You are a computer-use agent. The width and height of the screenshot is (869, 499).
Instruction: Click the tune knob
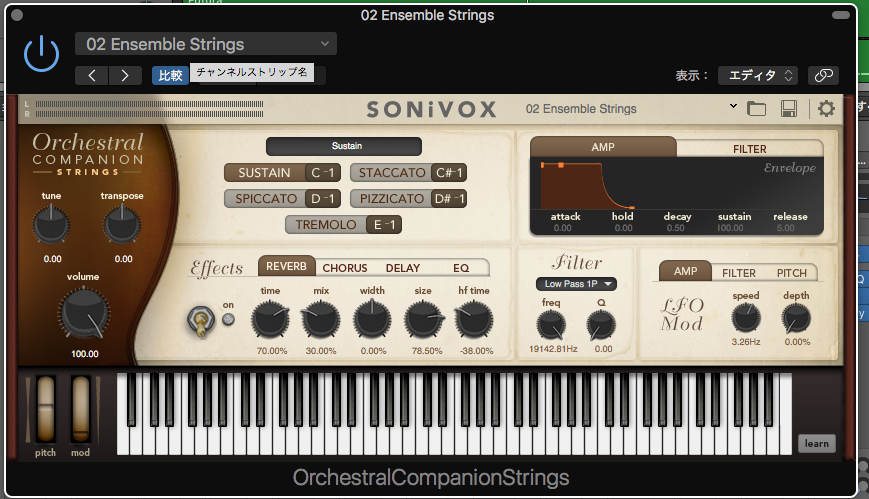(x=52, y=225)
